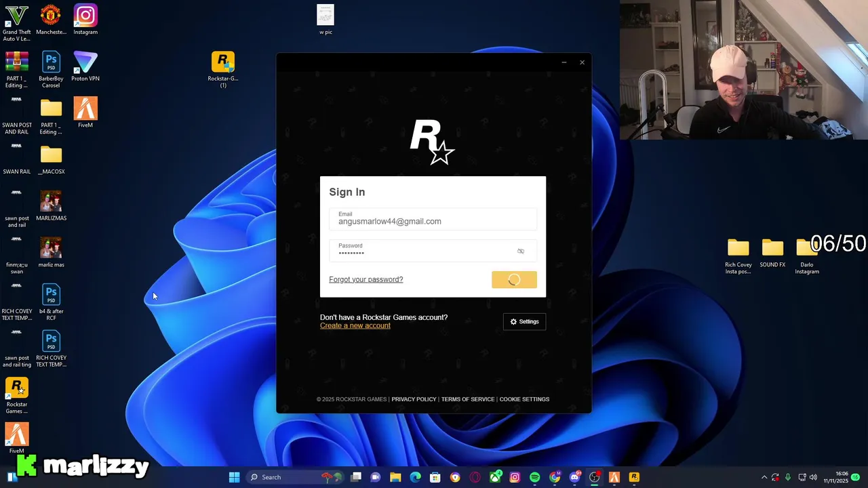Select BarberBoy Carosel PSD file
The width and height of the screenshot is (868, 488).
[x=51, y=70]
